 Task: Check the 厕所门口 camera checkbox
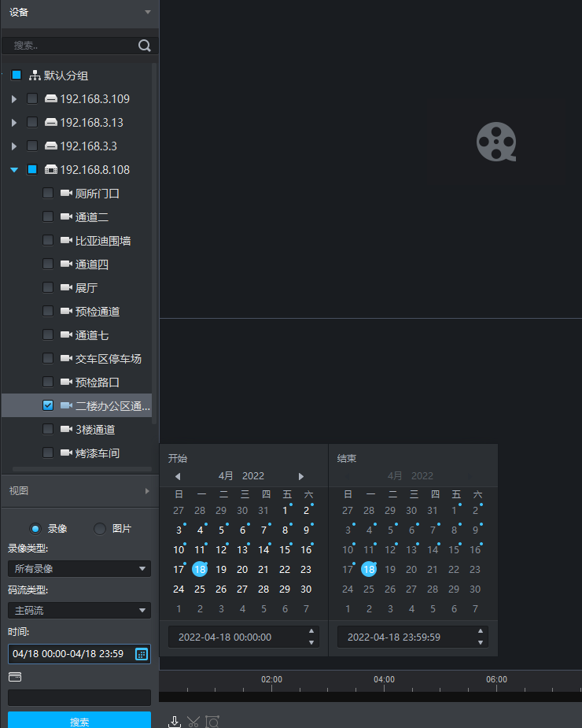tap(48, 193)
